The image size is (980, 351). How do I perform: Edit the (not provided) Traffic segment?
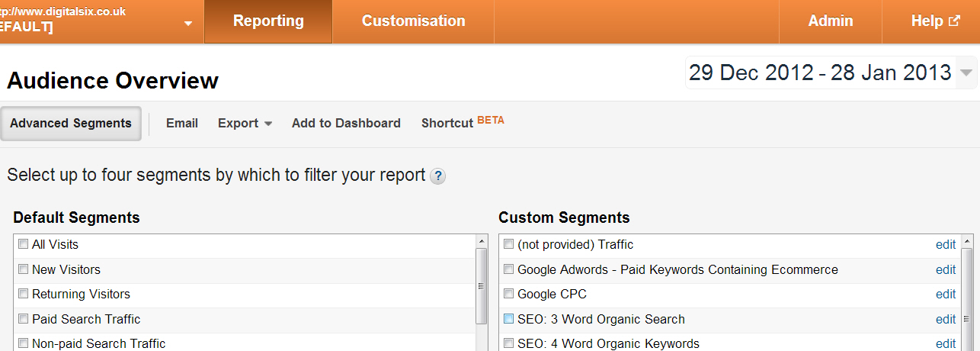pos(946,245)
